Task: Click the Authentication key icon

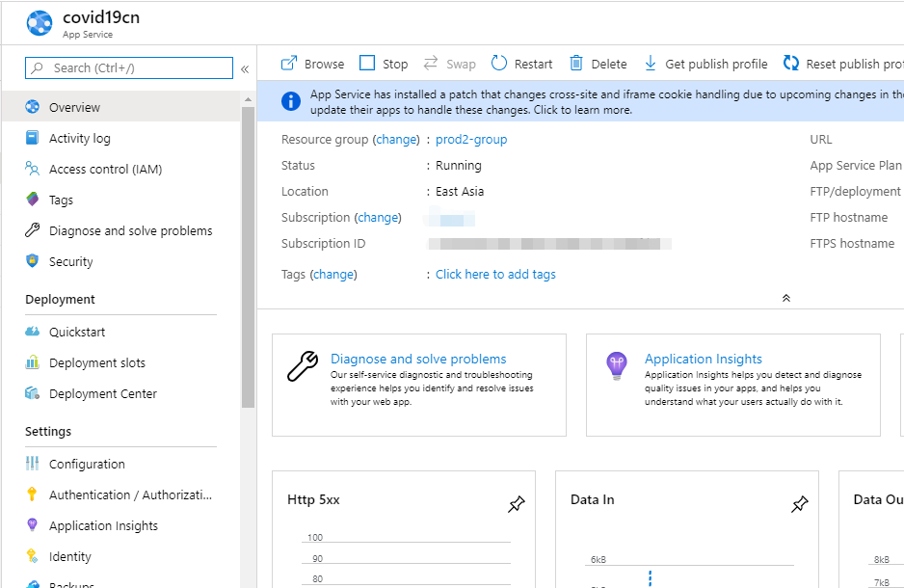Action: pos(33,494)
